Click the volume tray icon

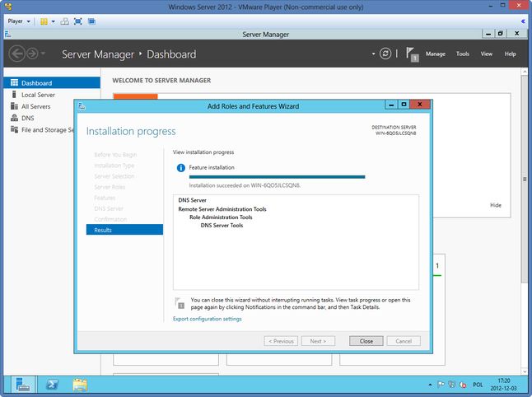tap(463, 385)
